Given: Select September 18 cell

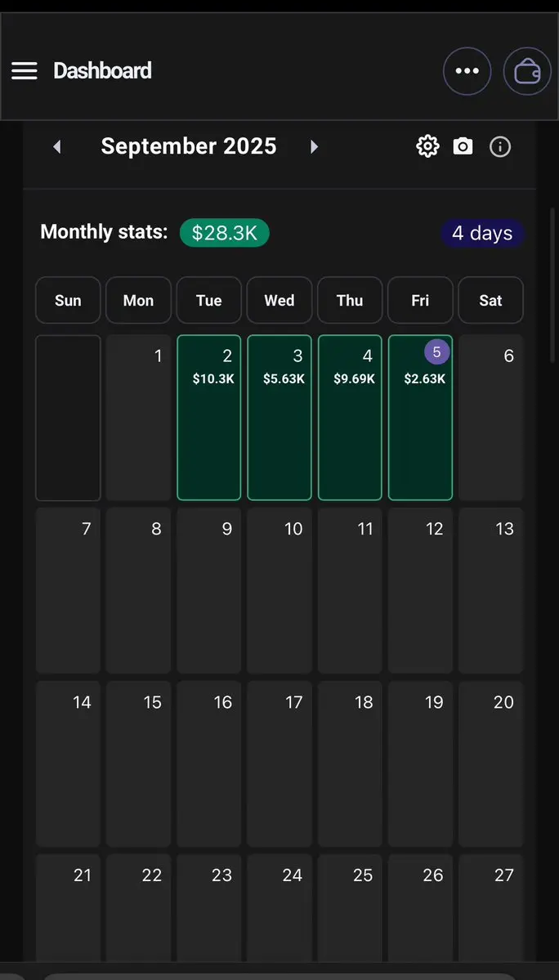Looking at the screenshot, I should pos(351,763).
